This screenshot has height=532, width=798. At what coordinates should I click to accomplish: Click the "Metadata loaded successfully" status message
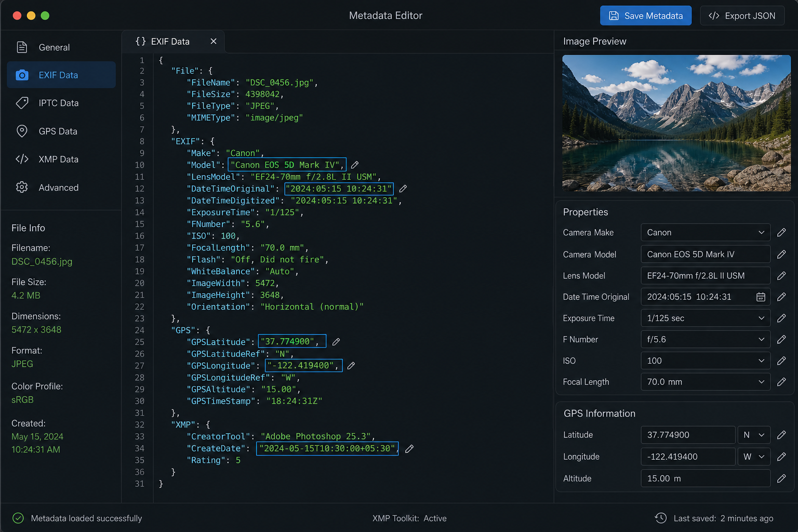point(86,518)
